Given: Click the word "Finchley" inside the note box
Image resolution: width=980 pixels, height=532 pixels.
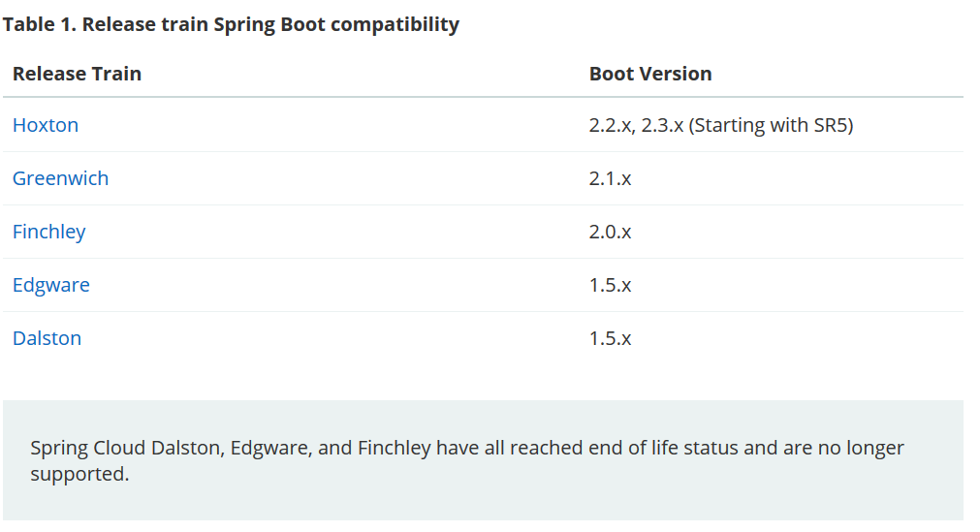Looking at the screenshot, I should click(x=394, y=448).
